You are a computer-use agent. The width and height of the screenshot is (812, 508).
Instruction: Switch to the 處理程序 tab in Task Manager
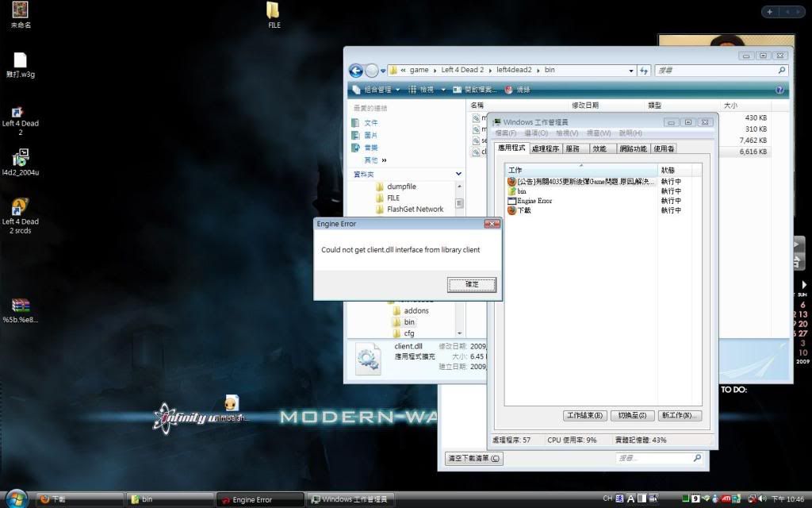click(x=545, y=148)
